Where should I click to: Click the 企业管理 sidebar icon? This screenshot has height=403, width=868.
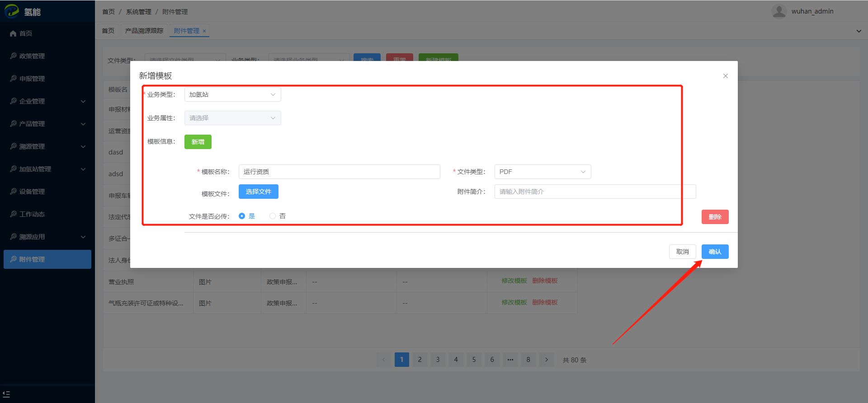pos(14,101)
